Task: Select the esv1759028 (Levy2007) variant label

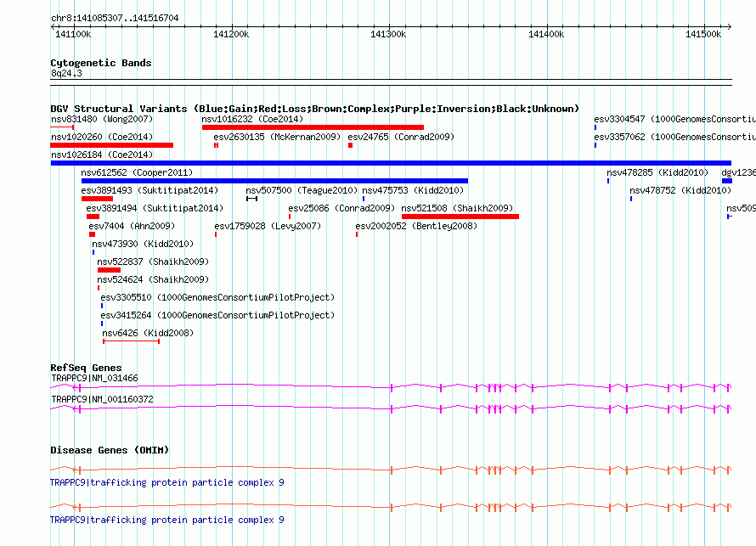Action: [x=268, y=226]
